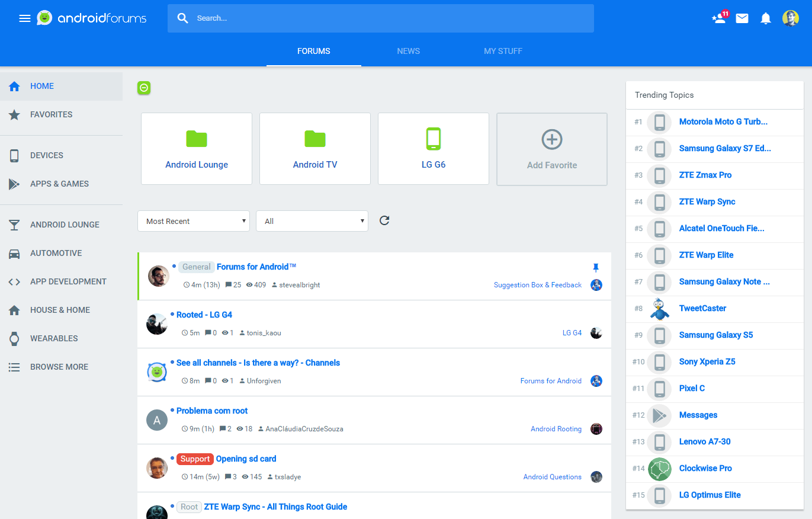Open the ZTE Warp Sync root guide thread
Image resolution: width=812 pixels, height=519 pixels.
pyautogui.click(x=276, y=507)
